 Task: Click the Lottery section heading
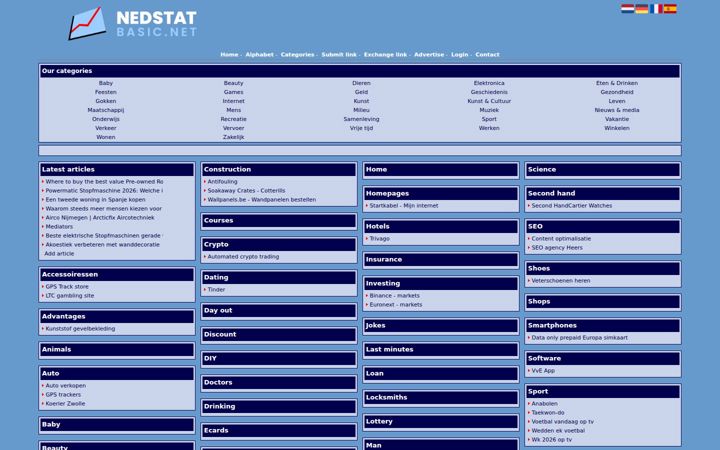[441, 422]
